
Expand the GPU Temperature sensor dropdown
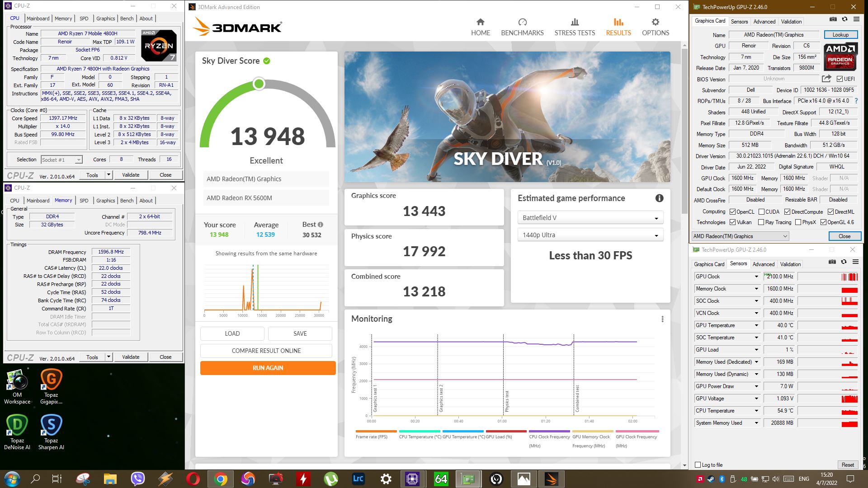(x=756, y=325)
